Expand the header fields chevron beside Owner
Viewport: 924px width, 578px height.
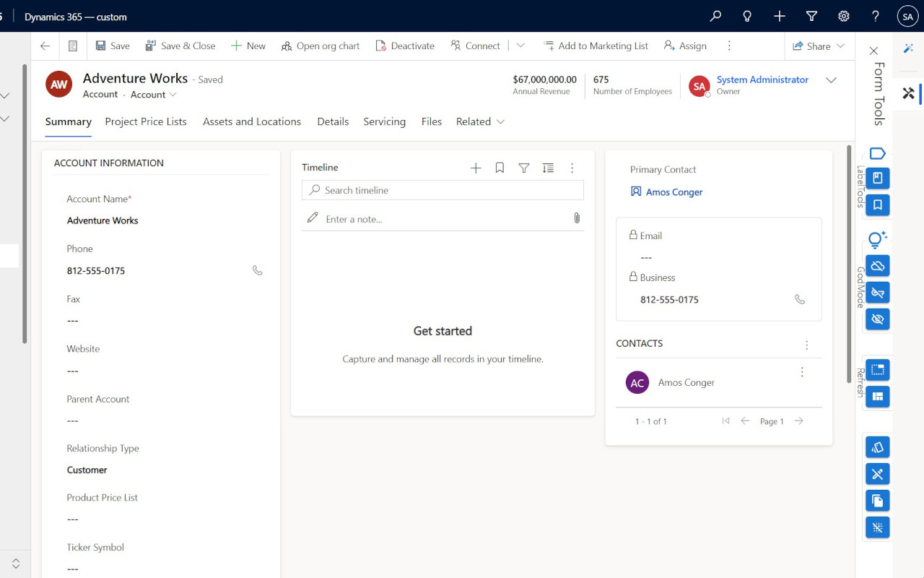click(x=831, y=80)
